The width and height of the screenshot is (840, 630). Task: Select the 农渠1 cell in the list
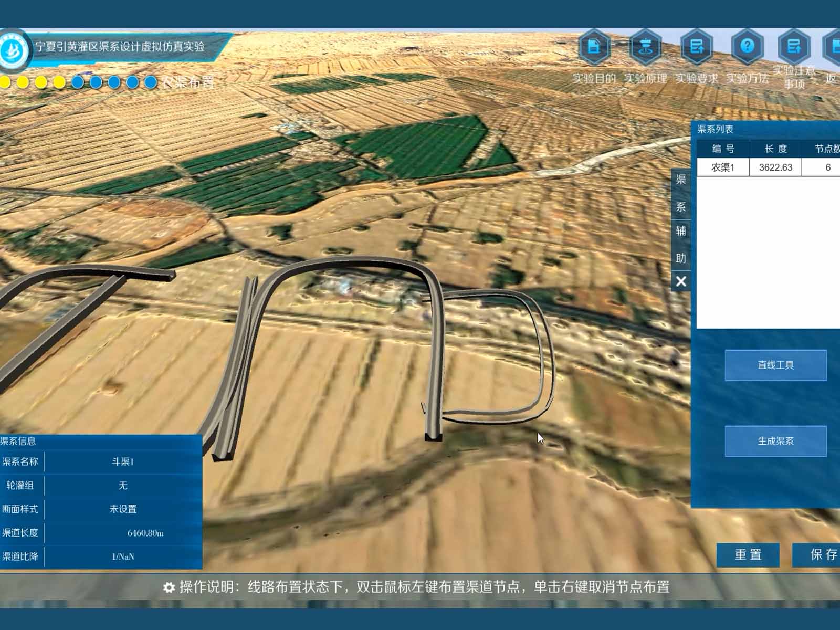(x=723, y=167)
